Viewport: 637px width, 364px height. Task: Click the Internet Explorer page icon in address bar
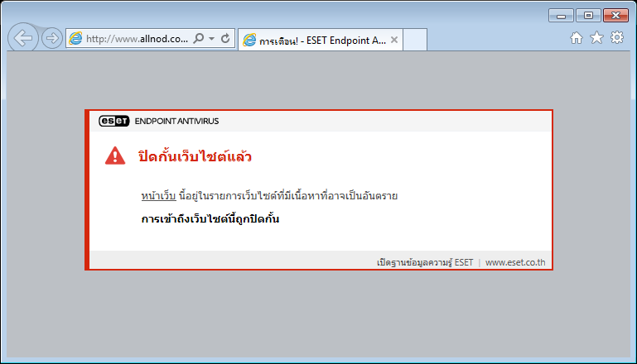click(75, 39)
